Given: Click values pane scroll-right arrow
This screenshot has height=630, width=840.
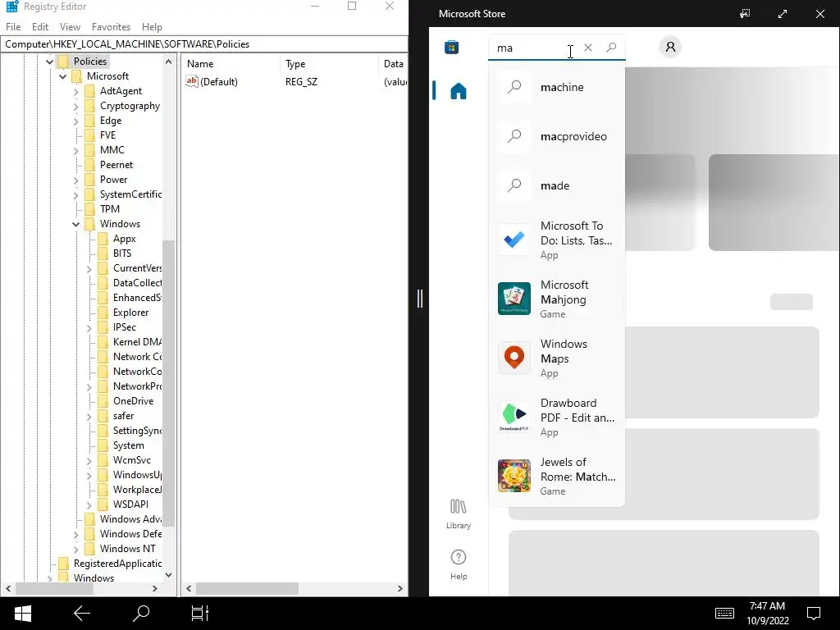Looking at the screenshot, I should coord(399,588).
